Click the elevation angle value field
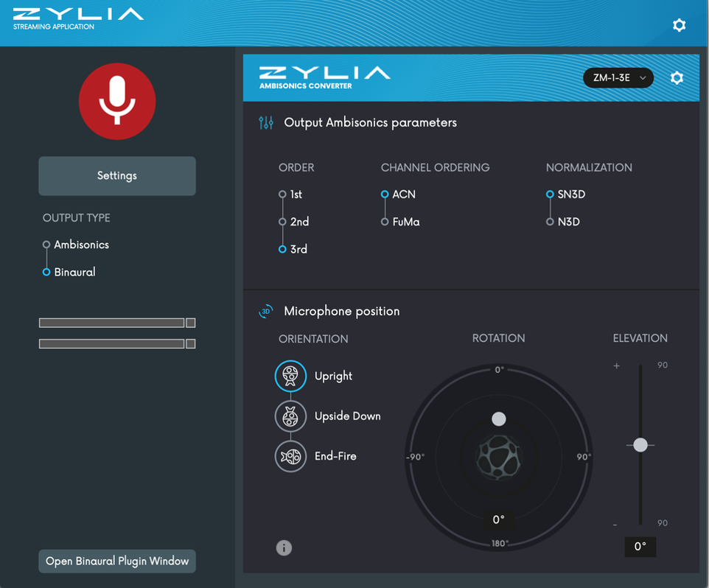The width and height of the screenshot is (709, 588). coord(640,547)
